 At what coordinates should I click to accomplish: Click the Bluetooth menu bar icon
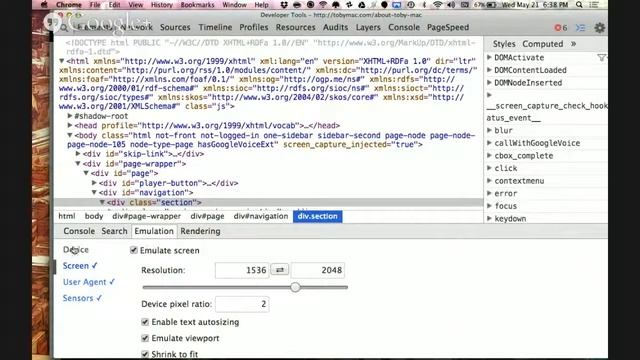click(x=424, y=5)
